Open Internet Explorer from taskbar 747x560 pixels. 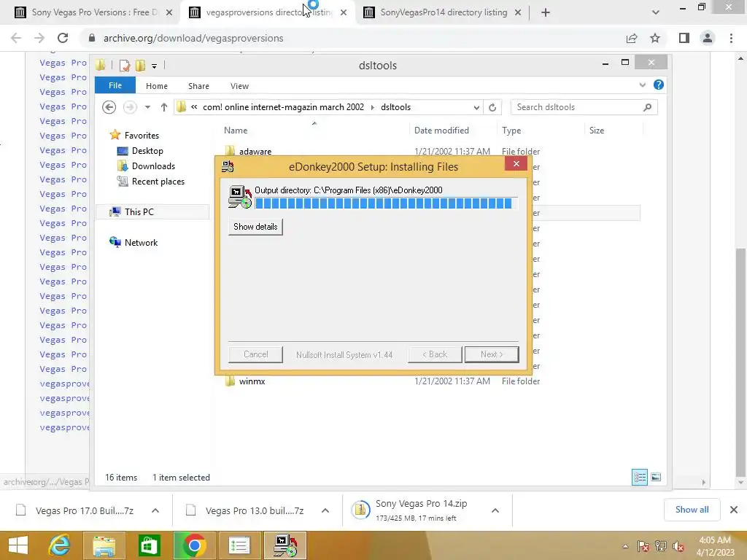[x=60, y=545]
